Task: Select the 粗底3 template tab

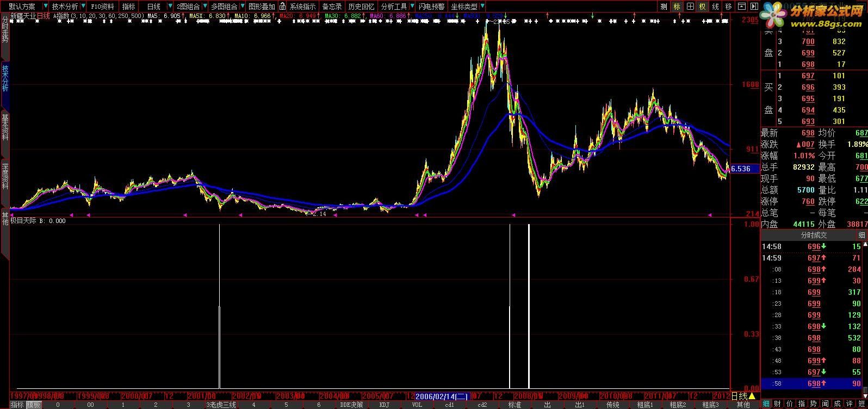Action: coord(710,405)
